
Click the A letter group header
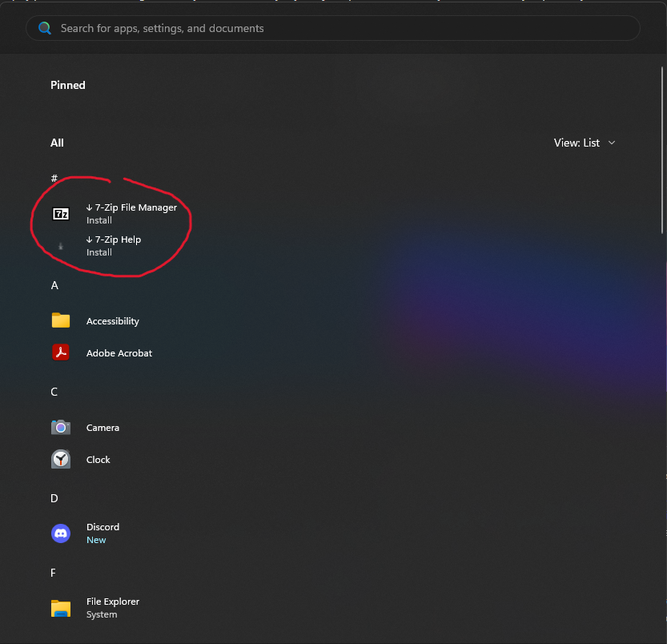54,285
